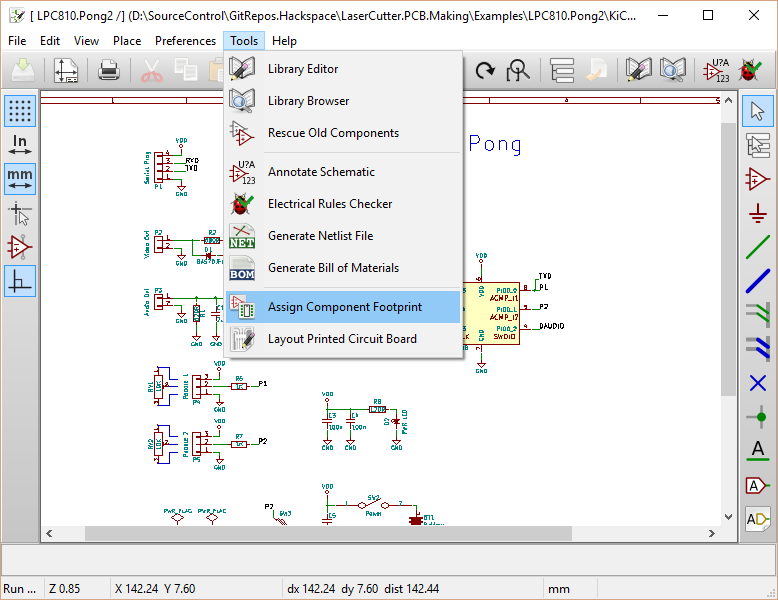
Task: Click Assign Component Footprint entry
Action: pos(343,307)
